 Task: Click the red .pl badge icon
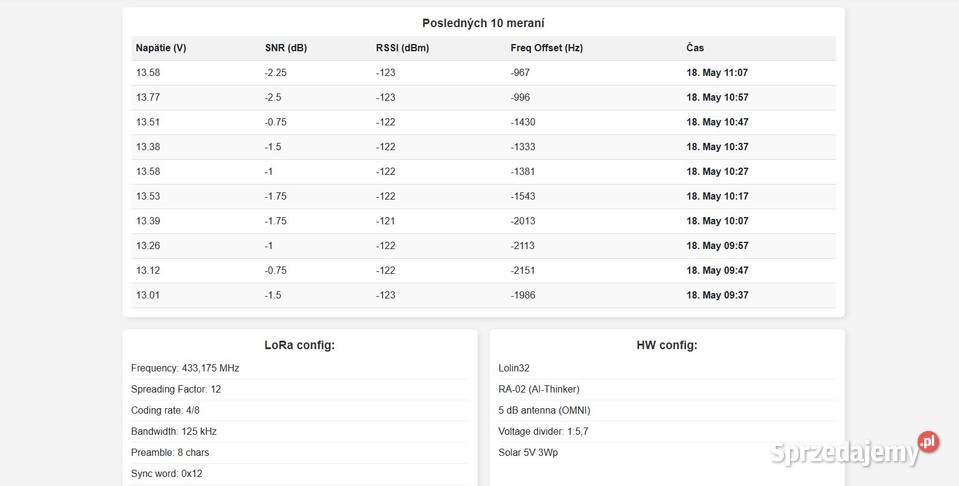928,442
